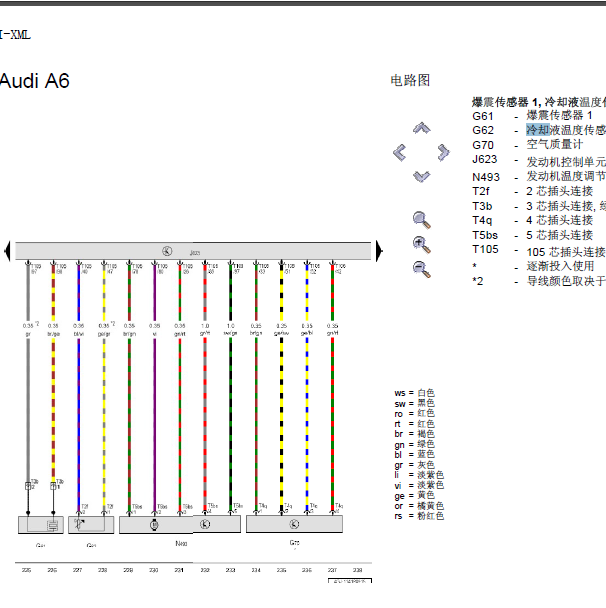Select the *2 wire color footnote

[x=539, y=281]
